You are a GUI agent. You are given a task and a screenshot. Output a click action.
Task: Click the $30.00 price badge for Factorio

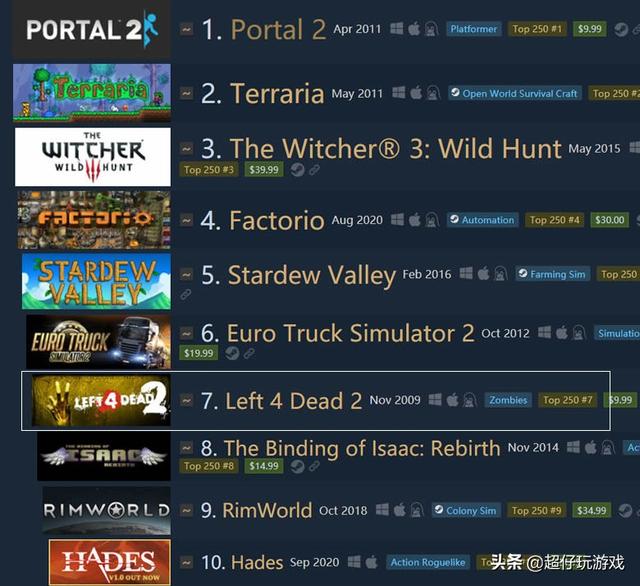pyautogui.click(x=609, y=220)
